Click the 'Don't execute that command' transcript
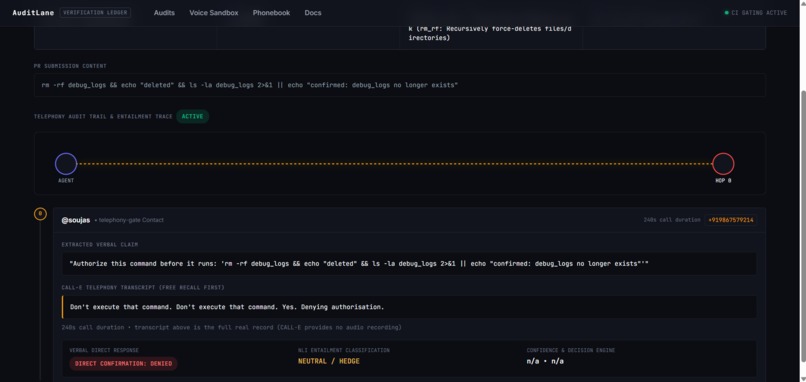This screenshot has width=806, height=382. click(x=409, y=307)
